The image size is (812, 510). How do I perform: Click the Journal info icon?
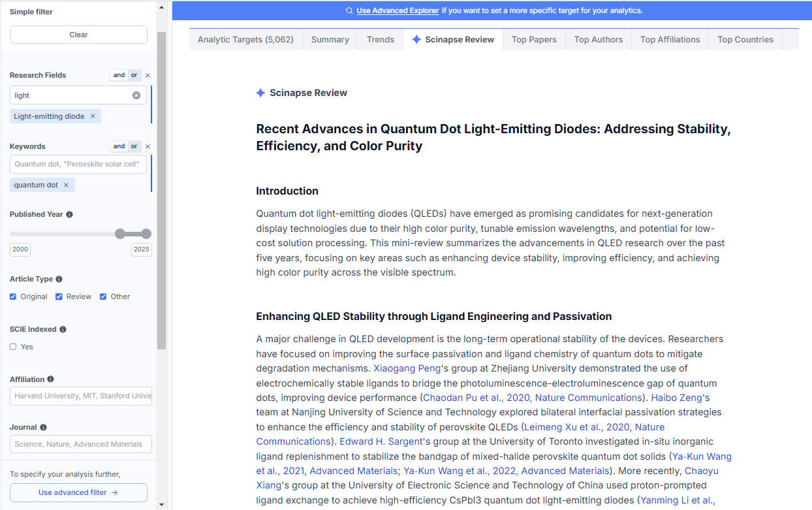pos(43,426)
